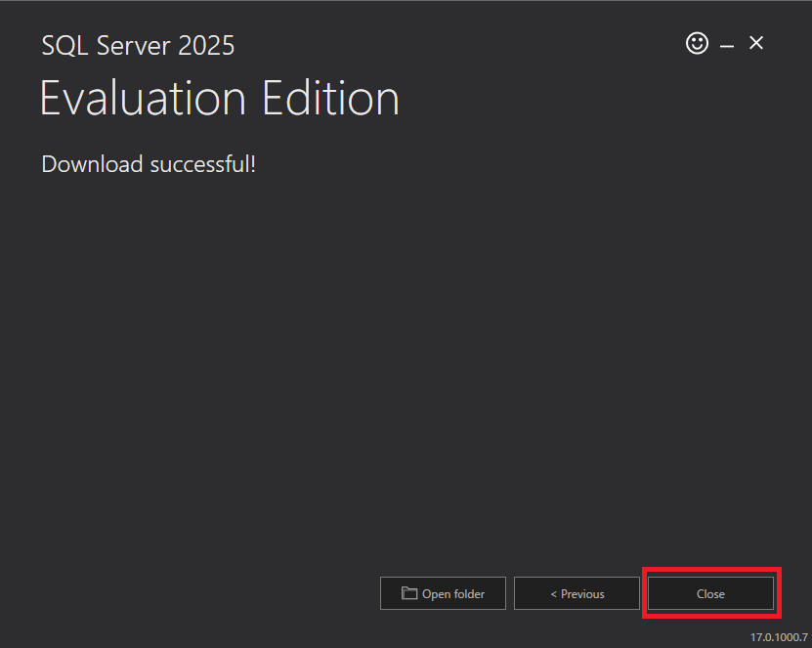Open the download folder

pyautogui.click(x=443, y=593)
